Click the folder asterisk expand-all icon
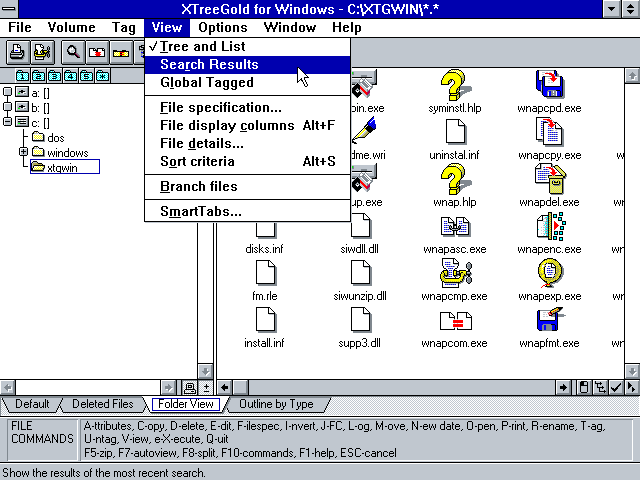The image size is (640, 480). [x=102, y=76]
